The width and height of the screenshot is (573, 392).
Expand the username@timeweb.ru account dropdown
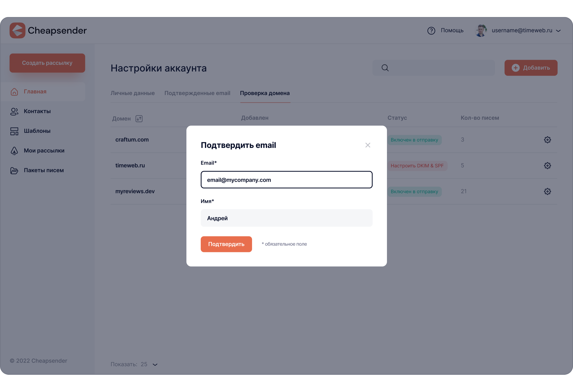click(x=558, y=31)
